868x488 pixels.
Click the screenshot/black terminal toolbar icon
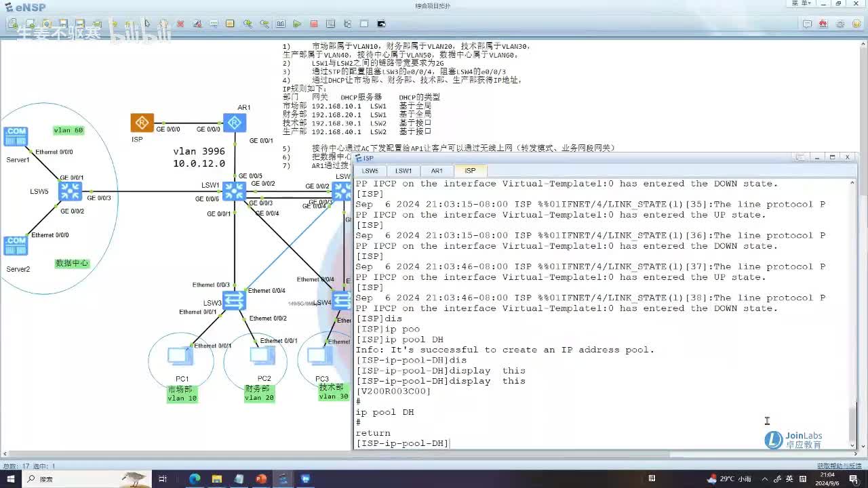(x=381, y=24)
